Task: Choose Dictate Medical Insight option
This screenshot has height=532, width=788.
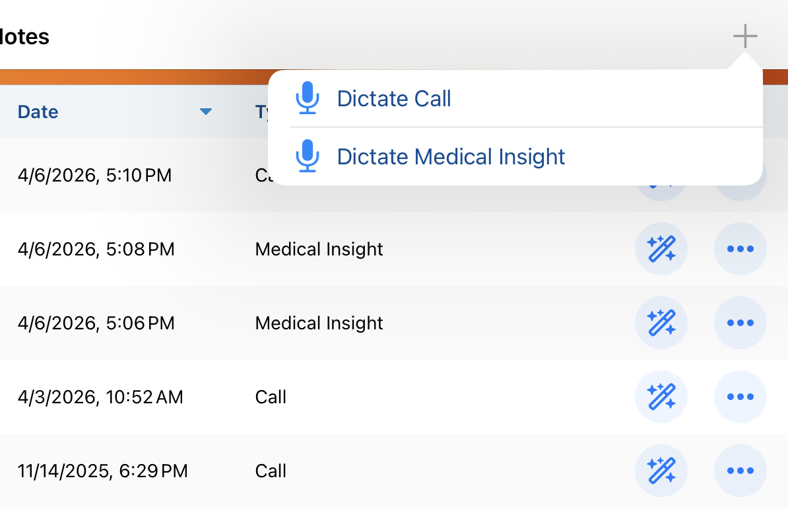Action: [x=451, y=157]
